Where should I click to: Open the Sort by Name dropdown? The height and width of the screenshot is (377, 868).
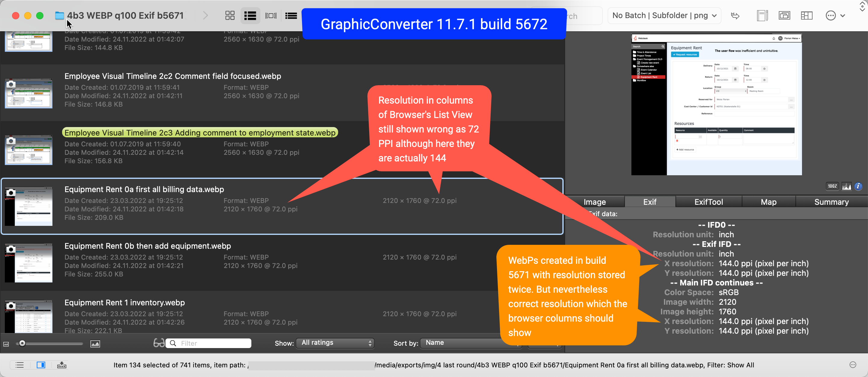[471, 343]
